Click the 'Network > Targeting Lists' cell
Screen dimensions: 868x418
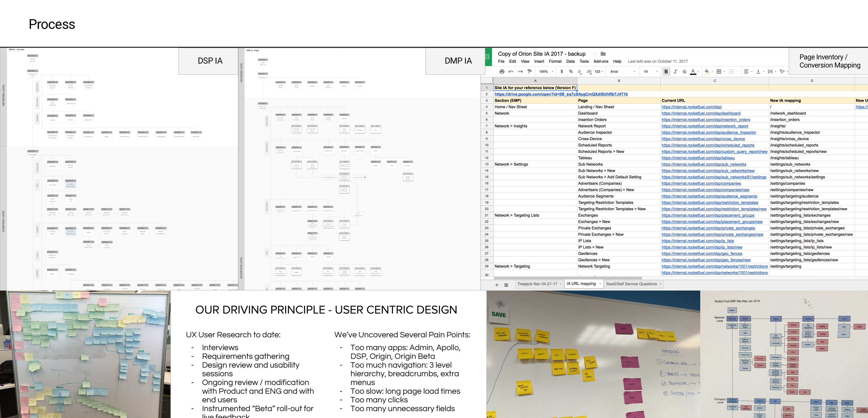coord(535,215)
